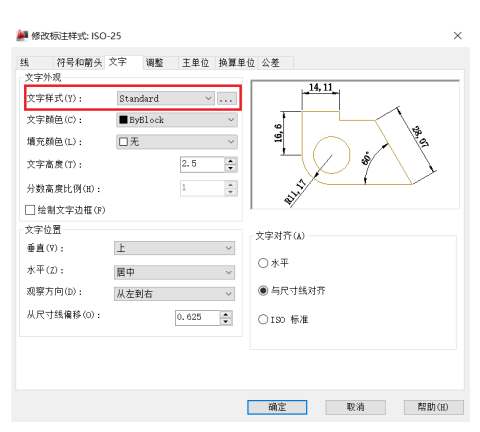Select the ISO standard alignment radio button
This screenshot has width=480, height=432.
click(x=263, y=319)
